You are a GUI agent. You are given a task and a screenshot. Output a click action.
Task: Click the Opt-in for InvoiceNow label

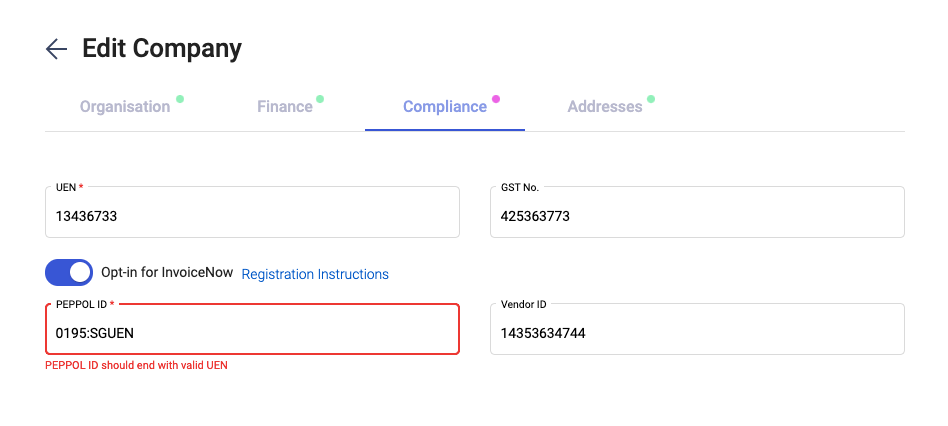coord(167,273)
